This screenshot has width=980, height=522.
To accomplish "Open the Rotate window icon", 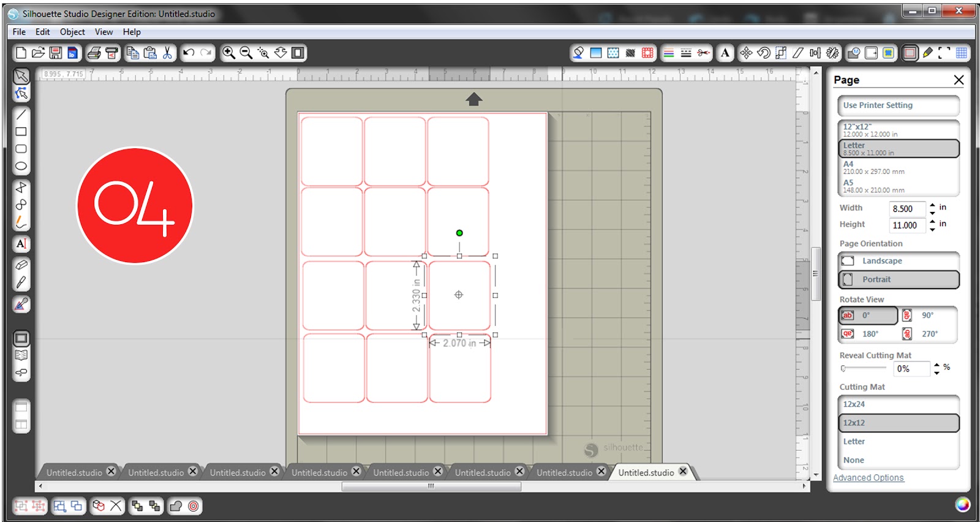I will coord(764,53).
